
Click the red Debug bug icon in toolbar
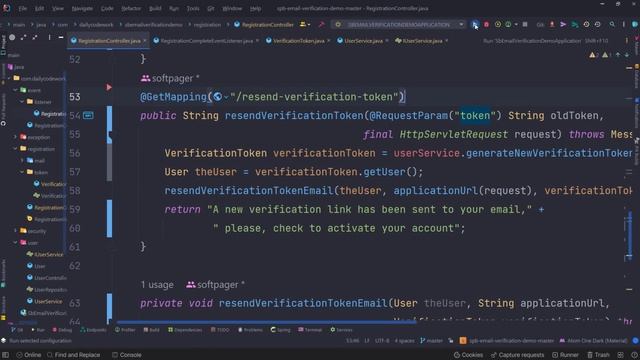(487, 24)
